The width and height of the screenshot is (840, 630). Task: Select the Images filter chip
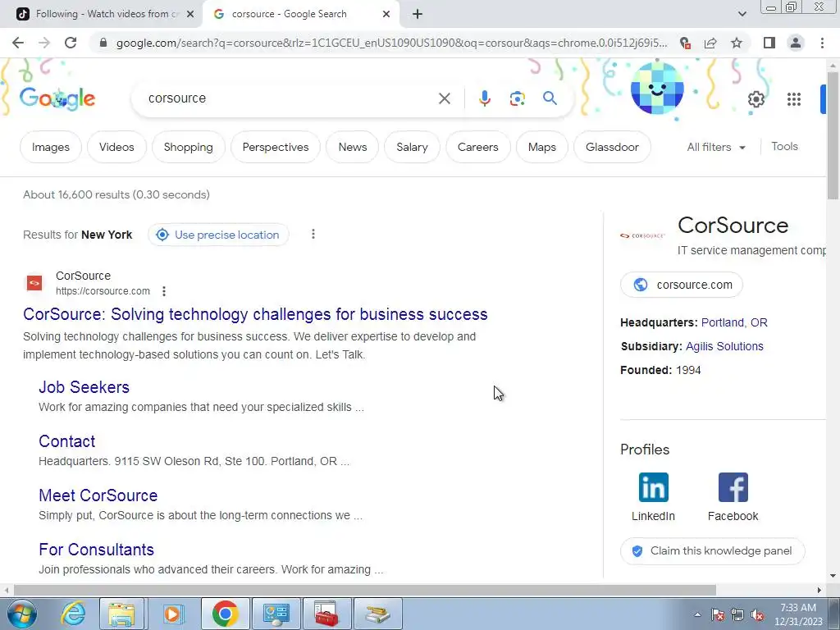(50, 147)
